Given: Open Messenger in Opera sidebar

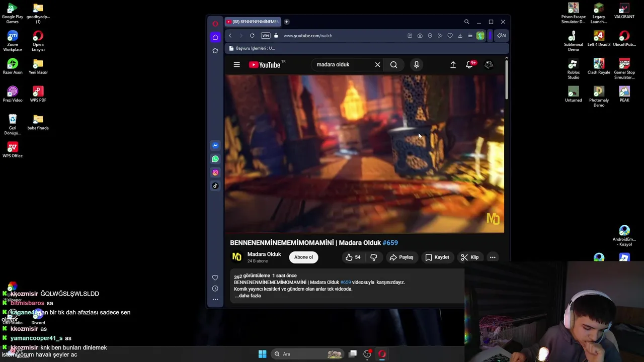Looking at the screenshot, I should pos(215,145).
